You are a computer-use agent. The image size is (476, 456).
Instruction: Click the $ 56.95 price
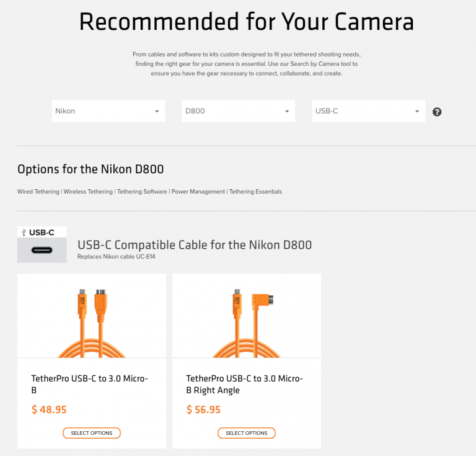click(203, 409)
